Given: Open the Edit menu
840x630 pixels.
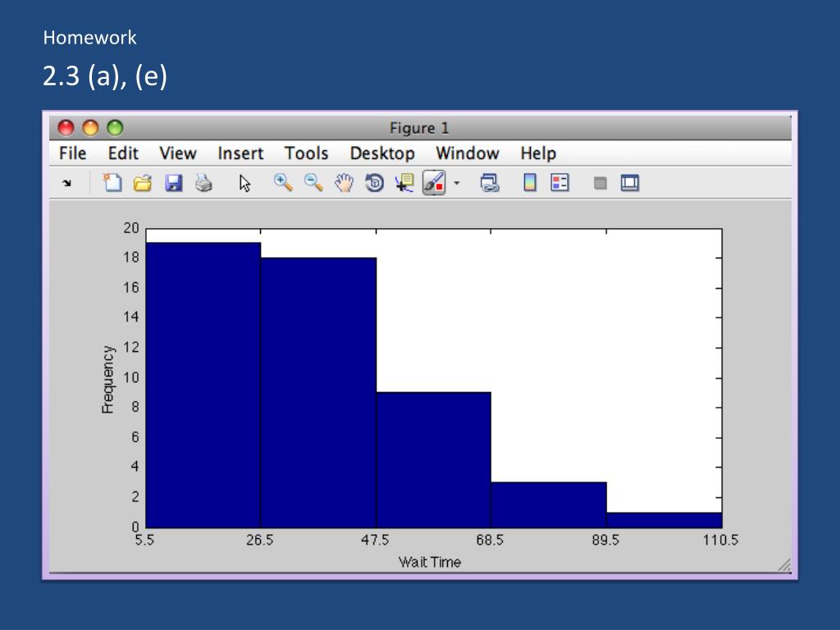Looking at the screenshot, I should point(123,153).
